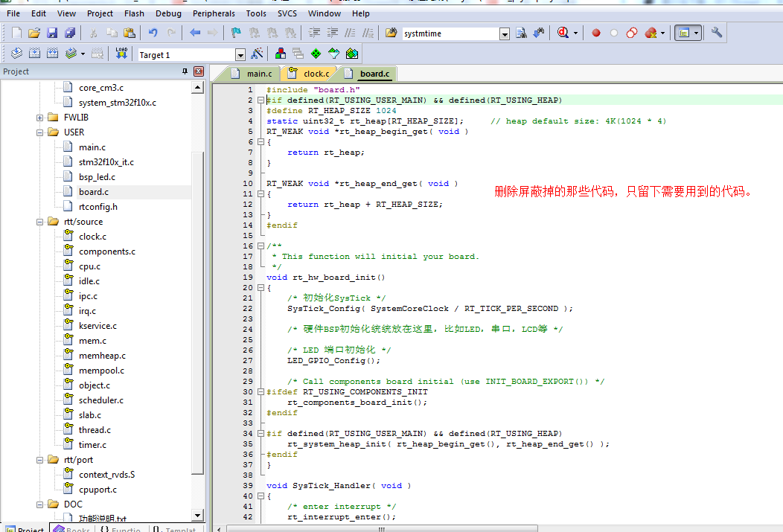The width and height of the screenshot is (783, 532).
Task: Open bsp_led.c from the project tree
Action: (x=97, y=176)
